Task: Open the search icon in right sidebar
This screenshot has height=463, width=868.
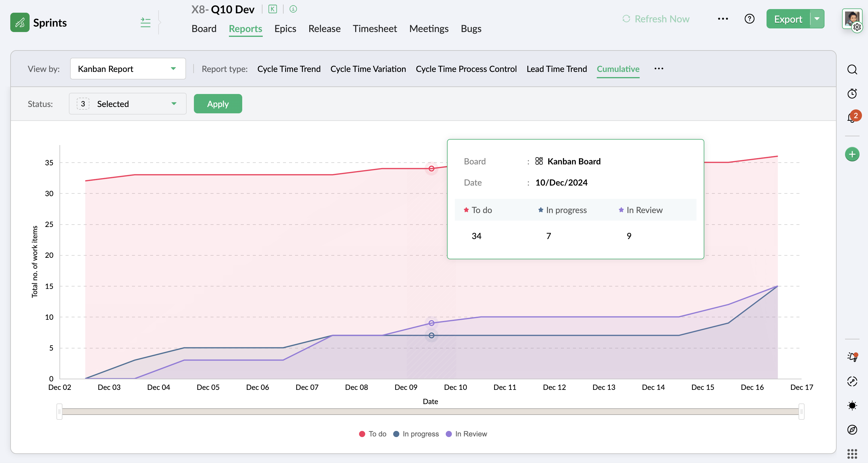Action: click(852, 70)
